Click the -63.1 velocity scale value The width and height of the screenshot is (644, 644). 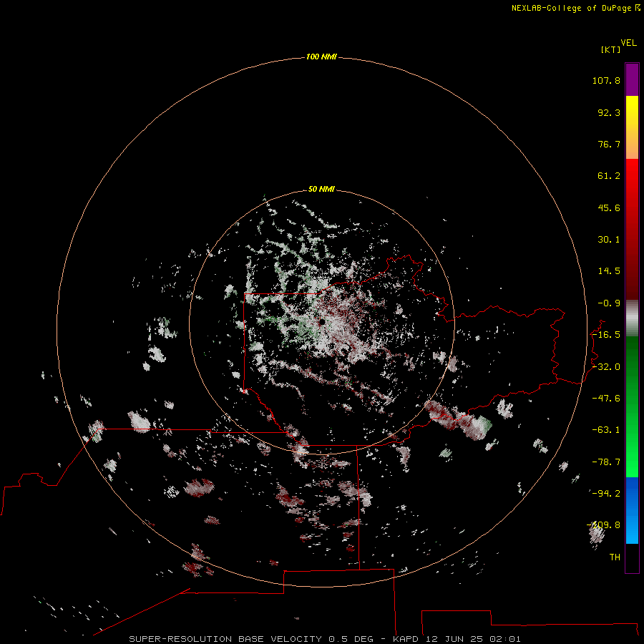click(606, 430)
